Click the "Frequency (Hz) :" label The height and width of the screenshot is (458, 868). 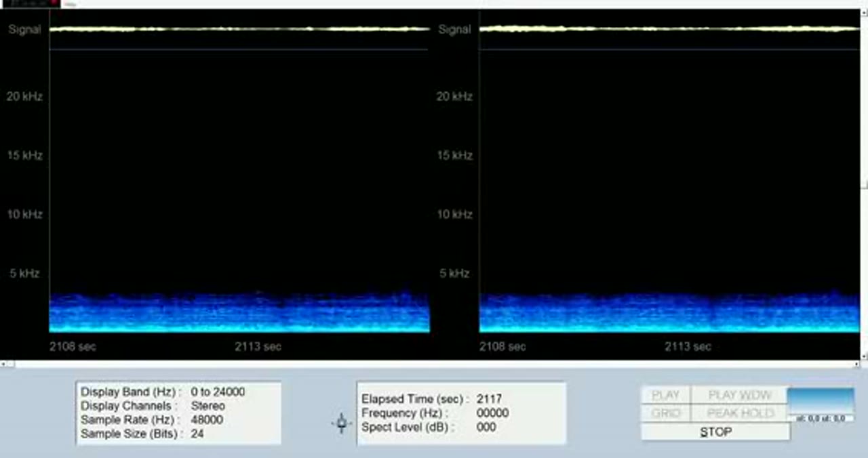tap(405, 413)
